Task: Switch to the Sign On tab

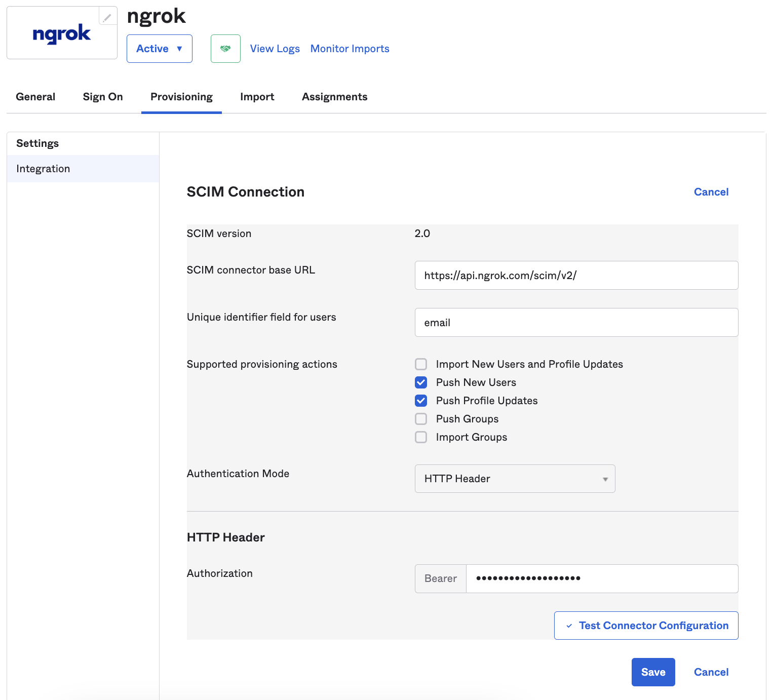Action: [x=102, y=96]
